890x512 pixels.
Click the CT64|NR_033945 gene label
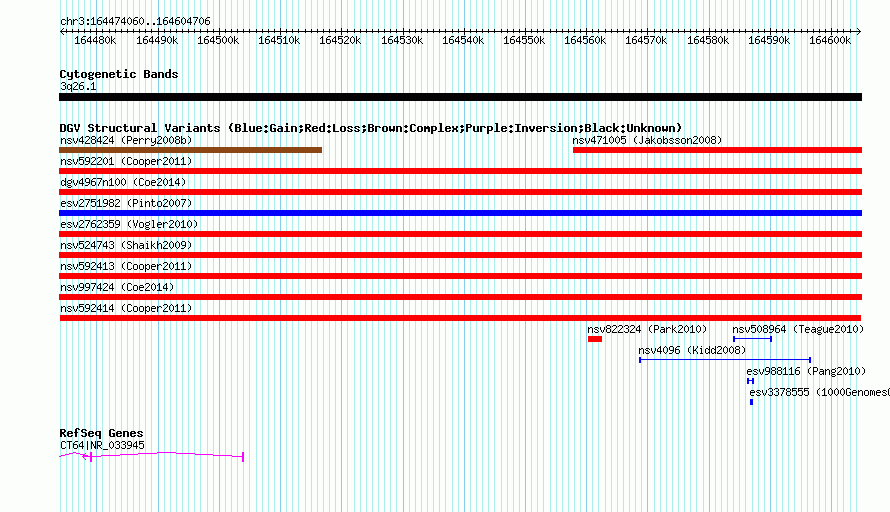[102, 446]
